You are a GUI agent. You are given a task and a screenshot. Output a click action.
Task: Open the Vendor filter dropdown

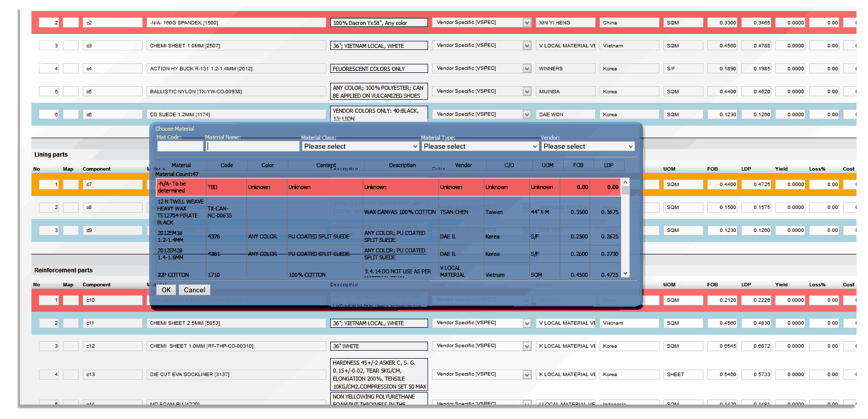[x=589, y=146]
